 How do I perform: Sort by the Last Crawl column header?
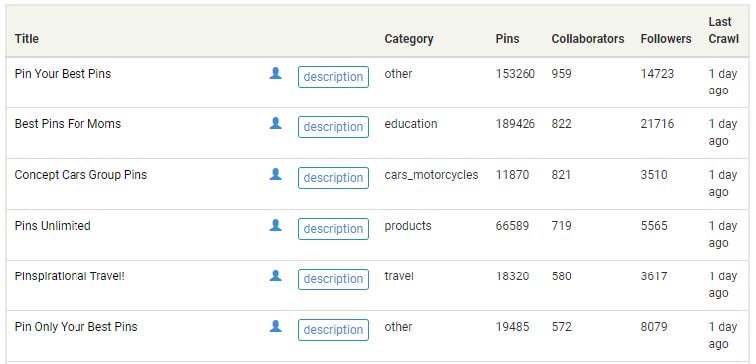(x=723, y=30)
